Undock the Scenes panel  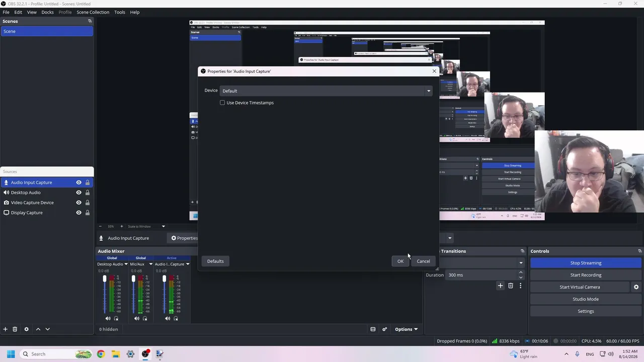(x=90, y=21)
